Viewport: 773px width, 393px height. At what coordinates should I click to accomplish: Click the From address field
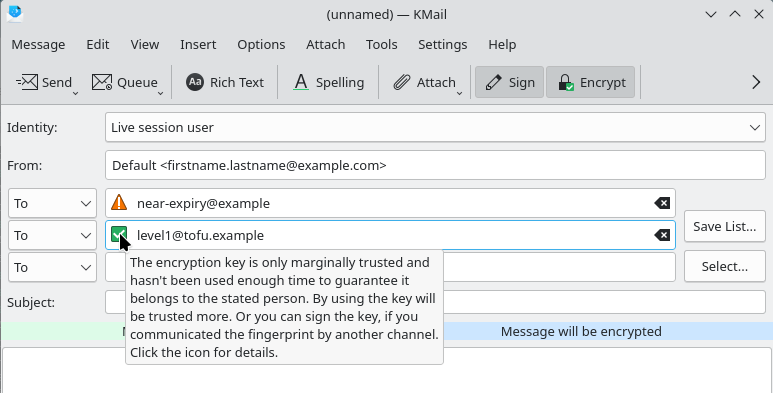435,165
